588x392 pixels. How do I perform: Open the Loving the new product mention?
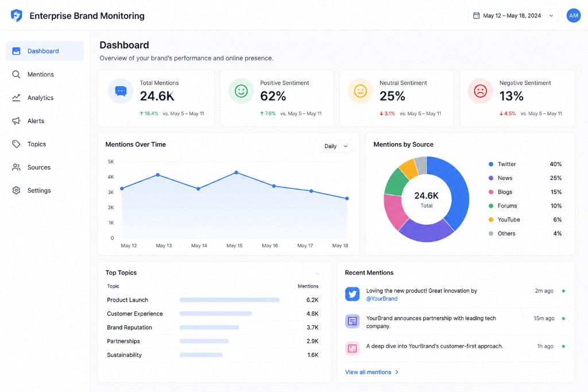(x=455, y=294)
